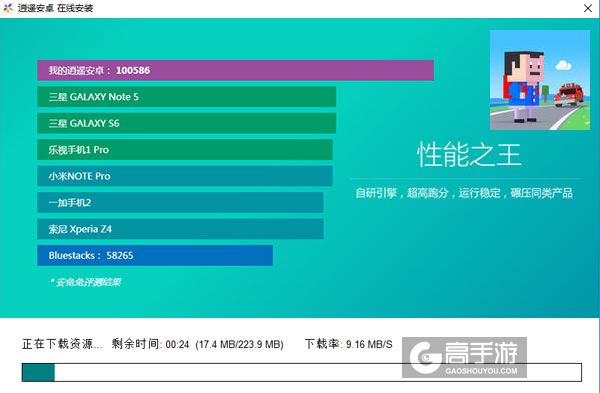
Task: Select the 小米NOTE Pro bar
Action: pos(185,176)
